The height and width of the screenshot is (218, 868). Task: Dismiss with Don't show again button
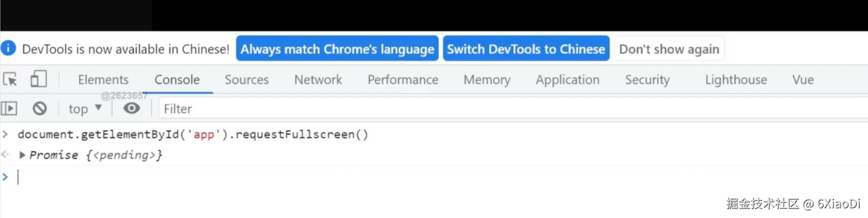click(x=669, y=49)
